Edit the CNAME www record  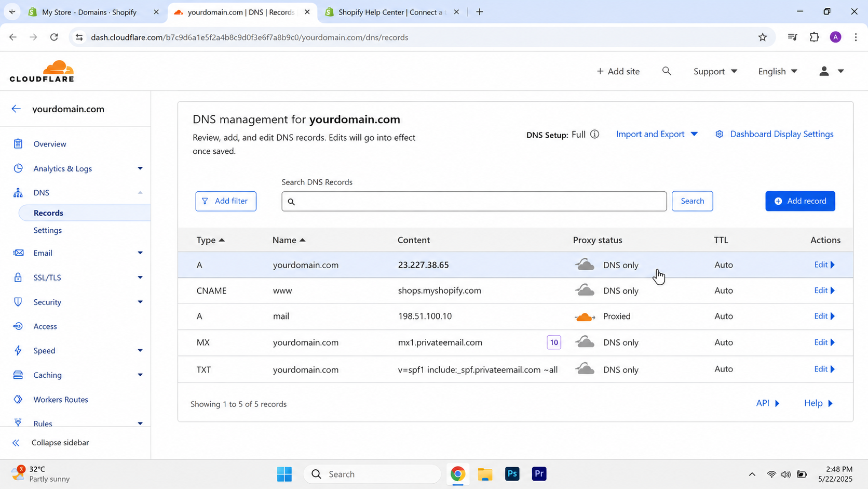pos(824,290)
